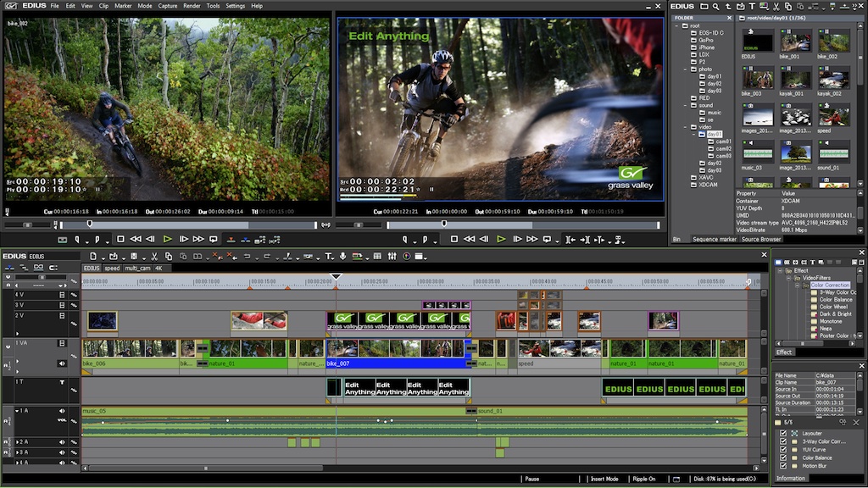Save project icon in timeline toolbar
This screenshot has width=868, height=488.
tap(134, 256)
